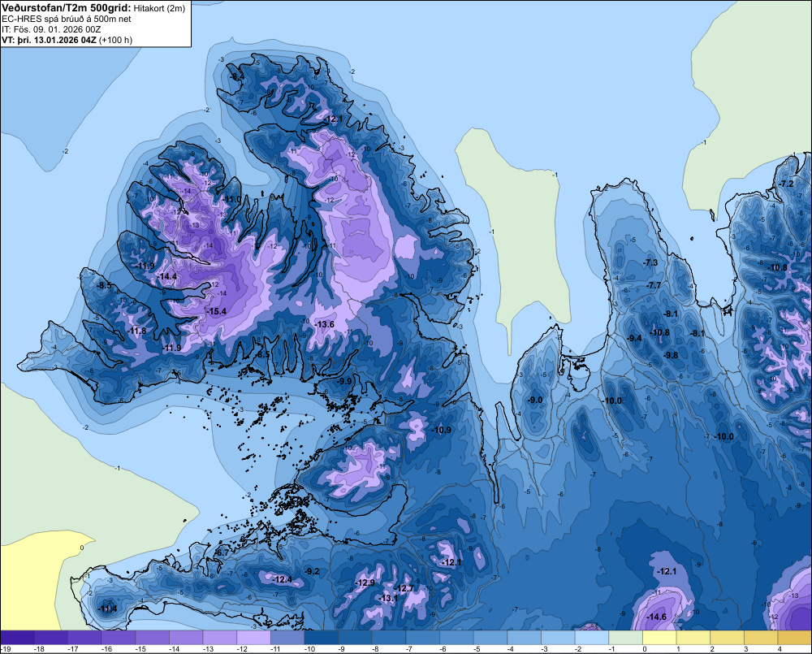Click the "(+100 h)" forecast offset text
Image resolution: width=812 pixels, height=654 pixels.
pyautogui.click(x=115, y=40)
